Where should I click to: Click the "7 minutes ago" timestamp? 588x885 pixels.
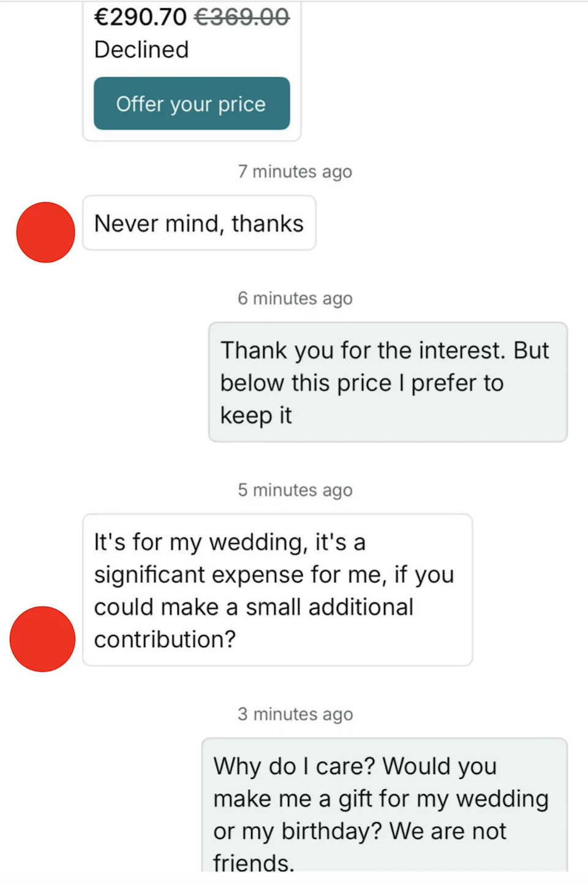pos(295,172)
